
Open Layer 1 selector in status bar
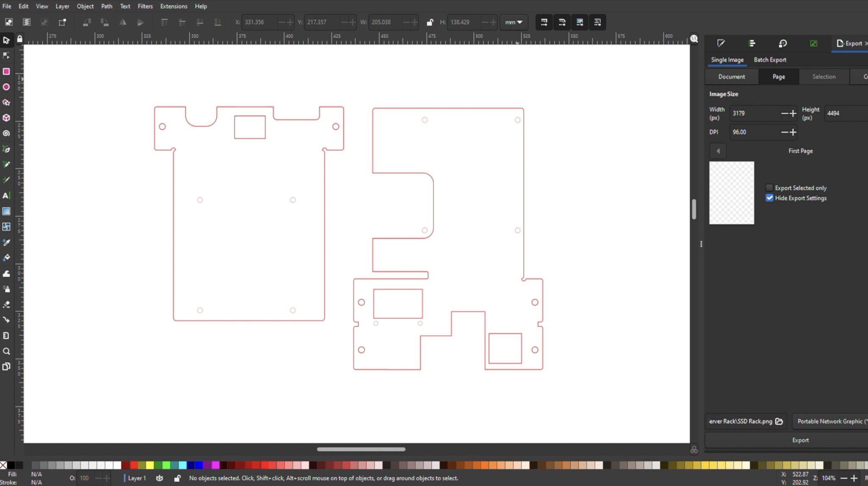(136, 478)
